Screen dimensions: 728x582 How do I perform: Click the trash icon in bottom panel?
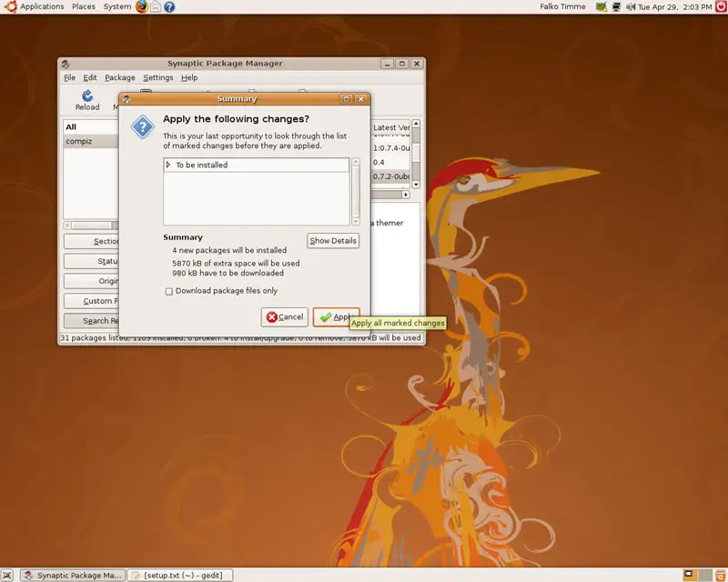[x=721, y=576]
